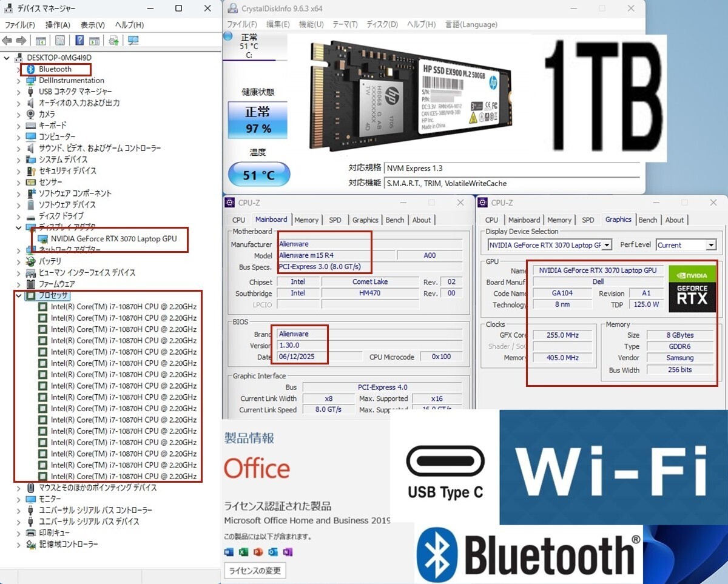Click the NVIDIA GeForce RTX 3070 display adapter icon

click(43, 239)
